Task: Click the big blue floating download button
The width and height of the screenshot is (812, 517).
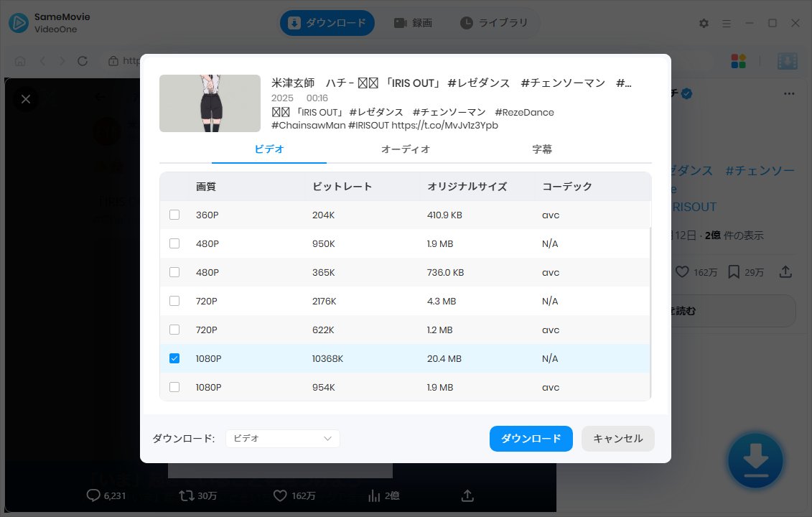Action: [x=755, y=460]
